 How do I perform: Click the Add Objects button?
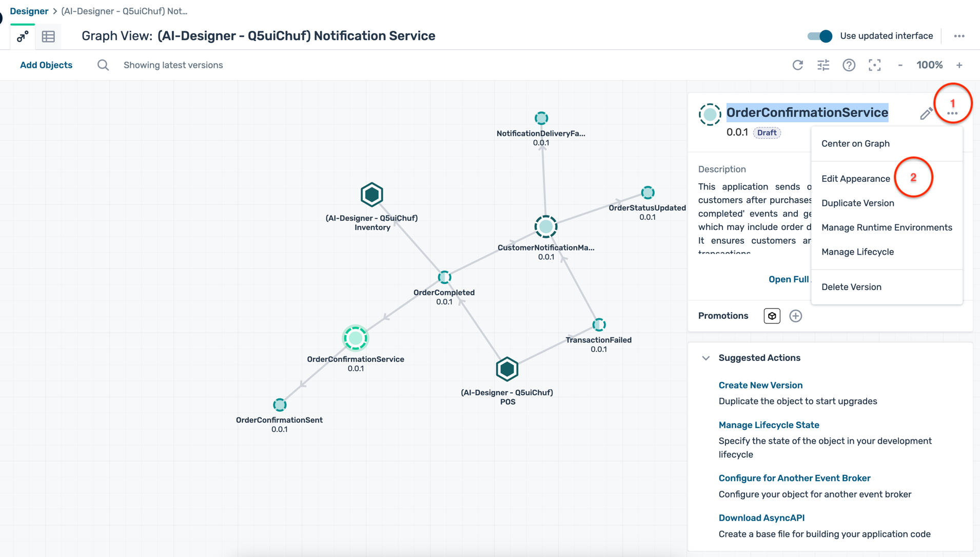point(46,65)
